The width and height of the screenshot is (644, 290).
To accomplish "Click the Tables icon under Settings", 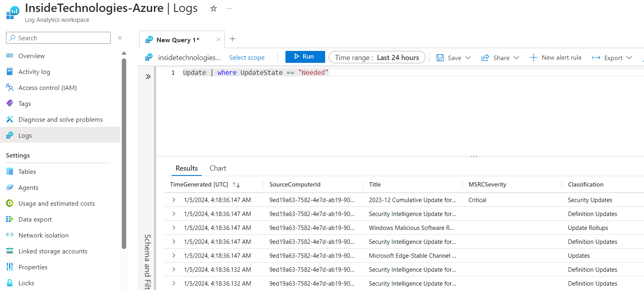I will pyautogui.click(x=10, y=171).
